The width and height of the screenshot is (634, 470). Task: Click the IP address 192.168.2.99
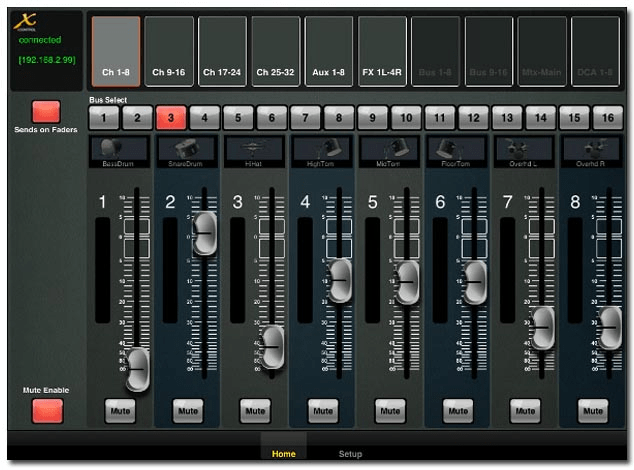pyautogui.click(x=47, y=60)
